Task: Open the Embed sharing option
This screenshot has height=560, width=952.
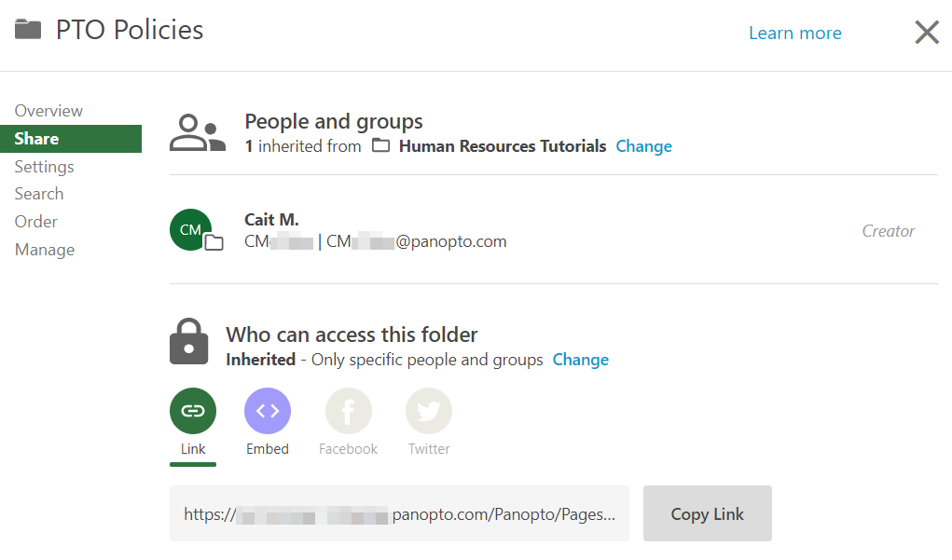Action: (268, 410)
